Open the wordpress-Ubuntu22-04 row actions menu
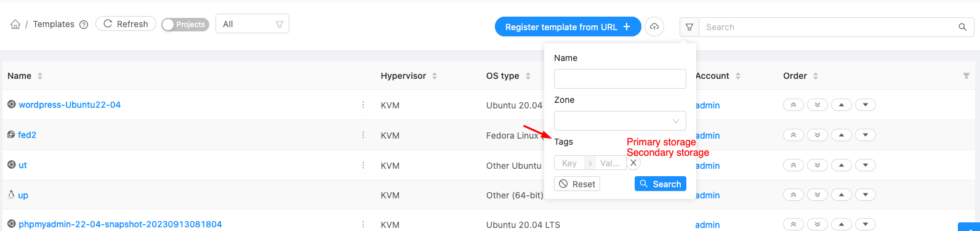The width and height of the screenshot is (980, 231). 363,105
